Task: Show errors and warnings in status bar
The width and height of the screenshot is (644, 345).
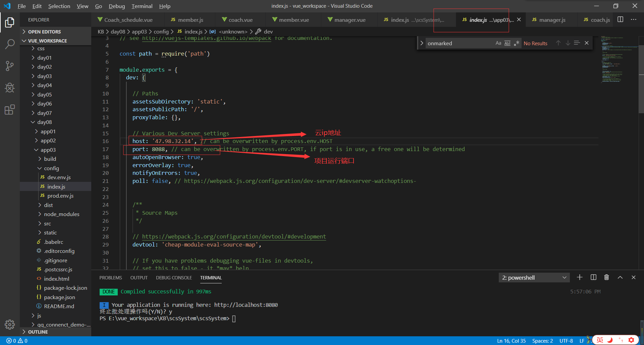Action: click(17, 341)
